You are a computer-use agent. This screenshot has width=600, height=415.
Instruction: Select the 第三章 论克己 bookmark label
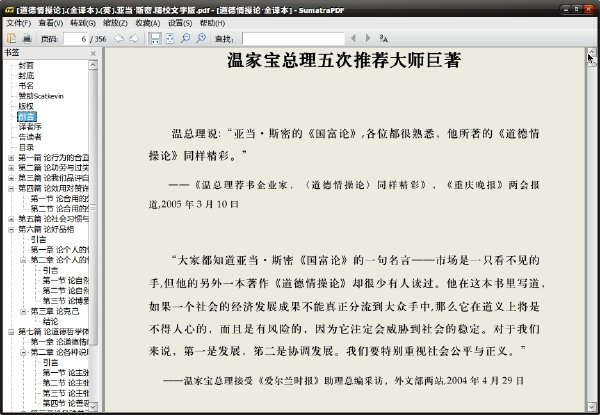tap(55, 311)
